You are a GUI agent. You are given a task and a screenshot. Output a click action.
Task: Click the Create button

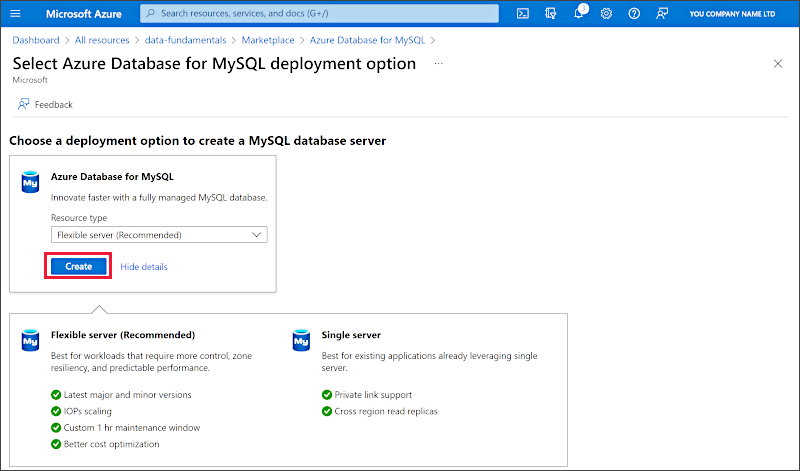pos(79,266)
